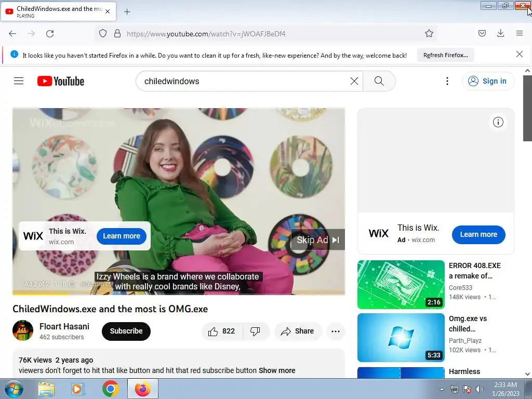Screen dimensions: 532x399
Task: Open Floart Hasani channel avatar
Action: [23, 330]
